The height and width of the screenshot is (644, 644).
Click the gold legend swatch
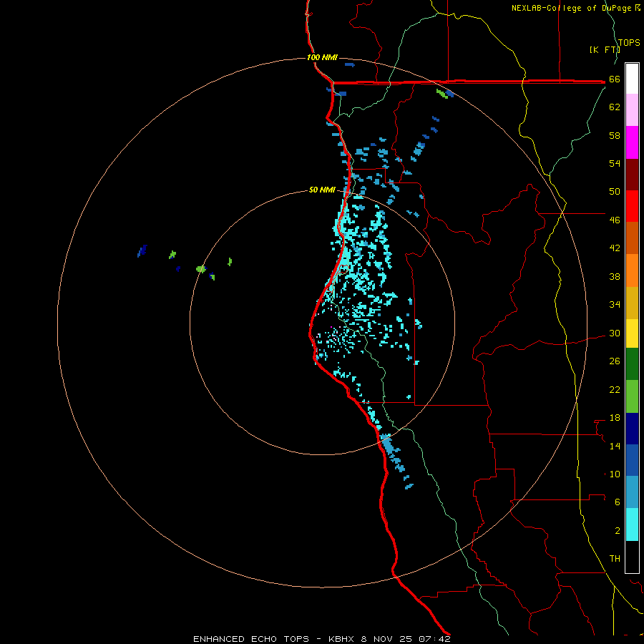[x=632, y=303]
